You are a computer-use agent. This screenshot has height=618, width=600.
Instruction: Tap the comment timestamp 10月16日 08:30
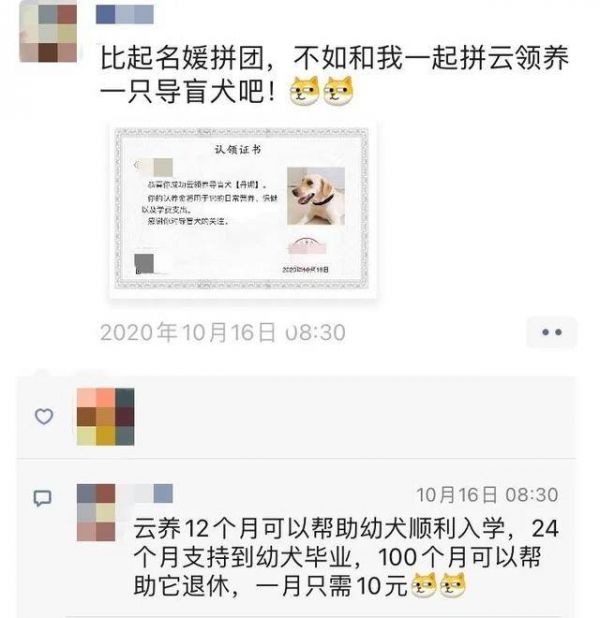(x=487, y=495)
